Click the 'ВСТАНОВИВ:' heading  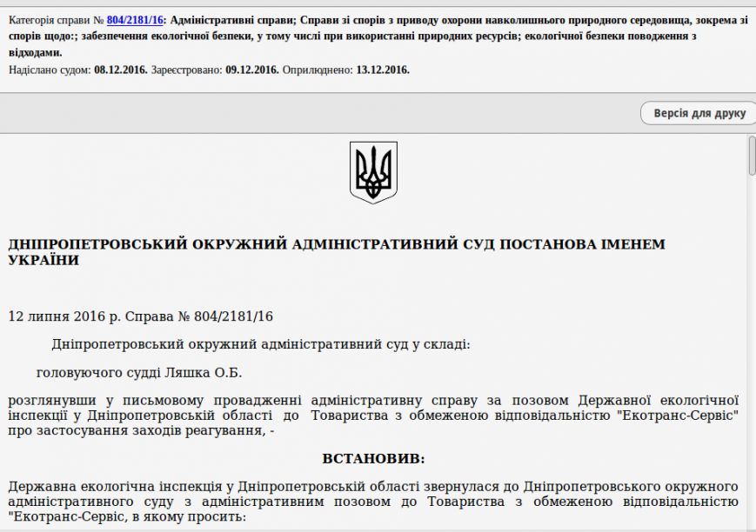click(x=374, y=459)
